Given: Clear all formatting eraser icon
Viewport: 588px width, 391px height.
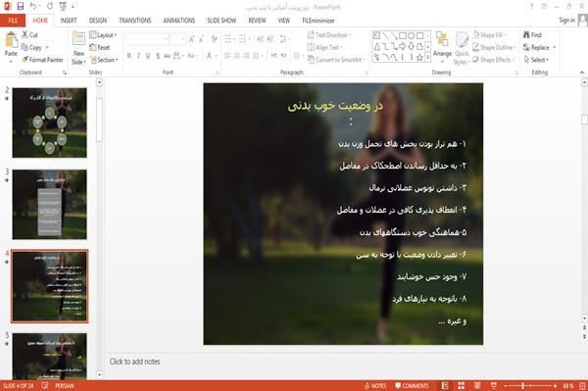Looking at the screenshot, I should tap(215, 39).
